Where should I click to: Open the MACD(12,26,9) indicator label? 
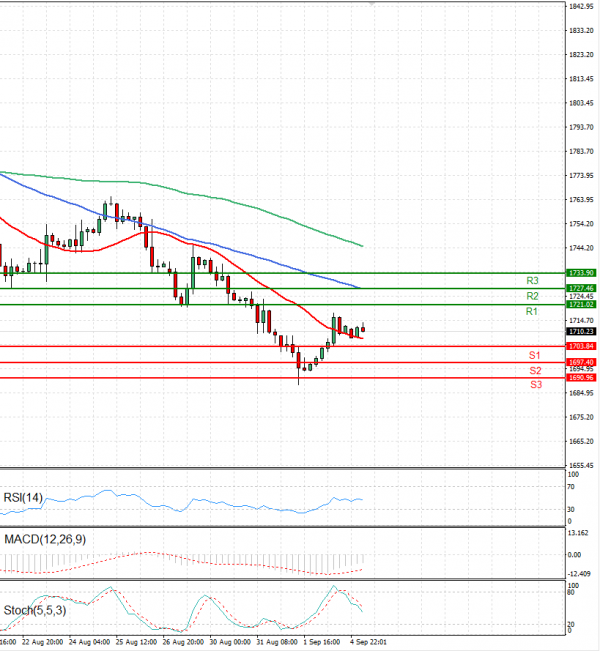click(x=44, y=539)
